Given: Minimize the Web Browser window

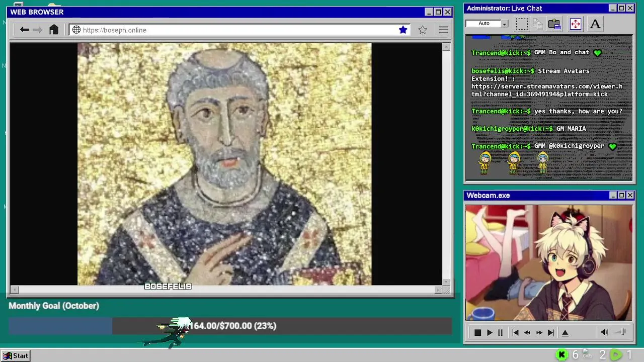Looking at the screenshot, I should tap(429, 12).
